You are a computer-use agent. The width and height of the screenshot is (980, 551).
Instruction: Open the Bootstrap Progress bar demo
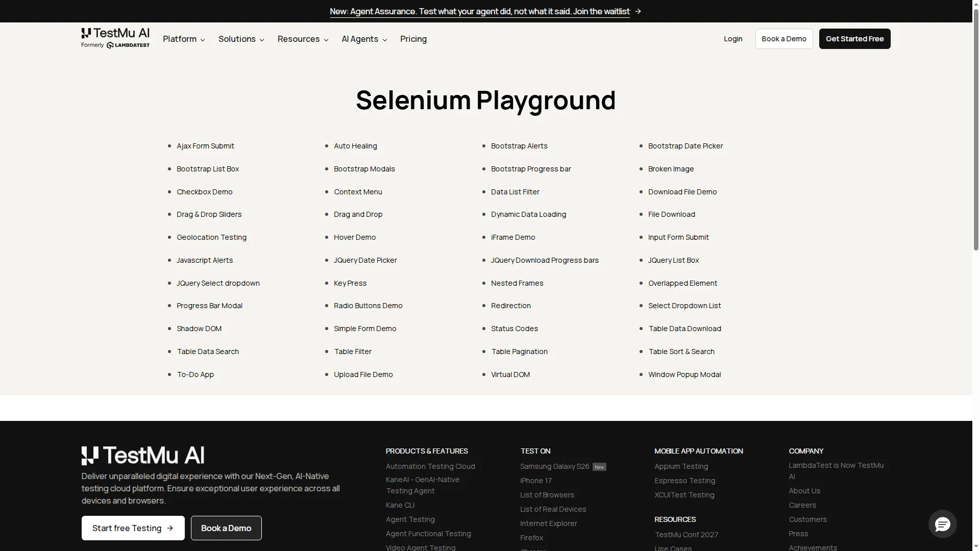coord(531,169)
